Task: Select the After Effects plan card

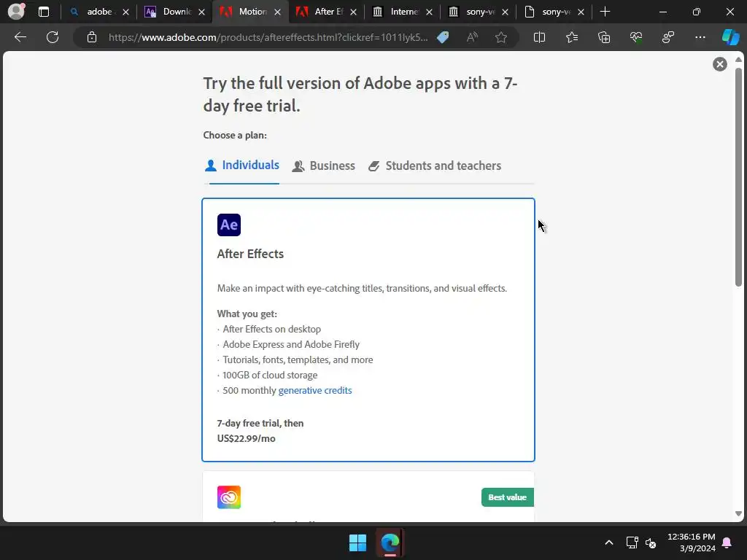Action: (x=368, y=330)
